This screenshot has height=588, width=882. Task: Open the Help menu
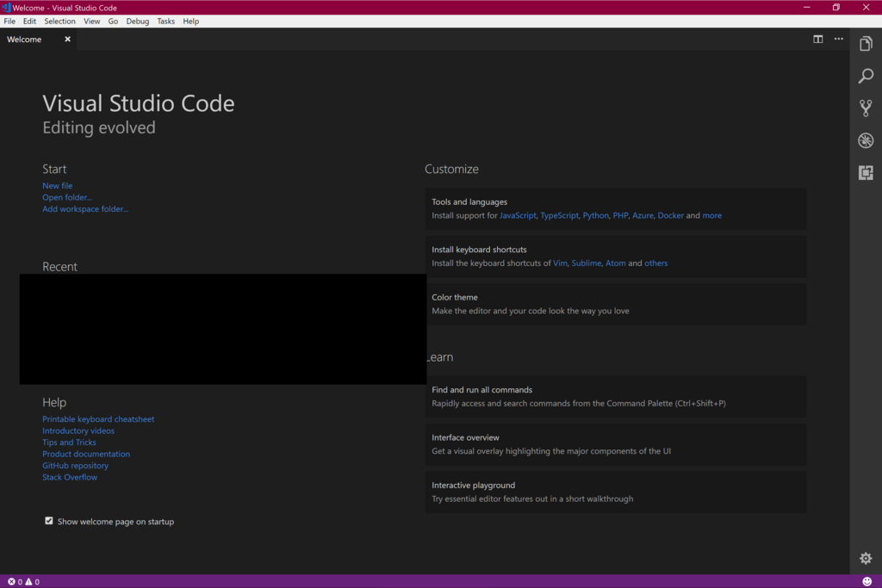pos(190,21)
